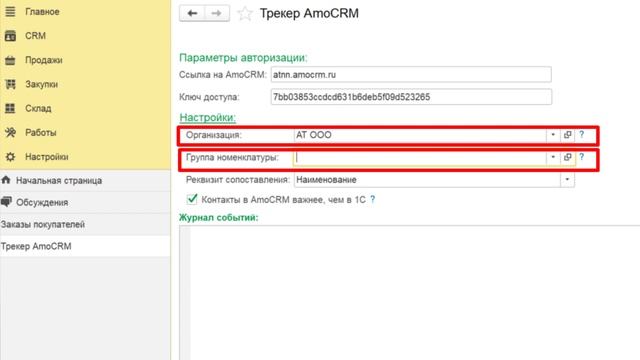Switch to the Обсуждения tab
Image resolution: width=640 pixels, height=360 pixels.
click(85, 202)
